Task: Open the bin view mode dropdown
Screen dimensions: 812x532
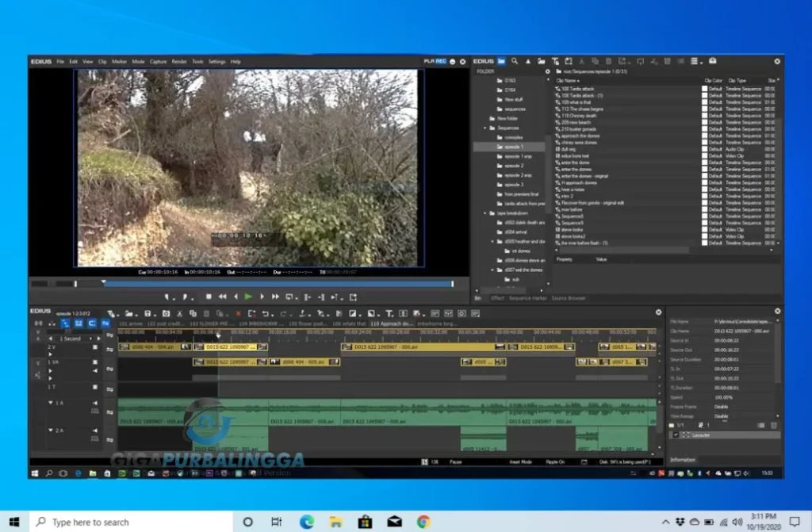Action: click(695, 61)
